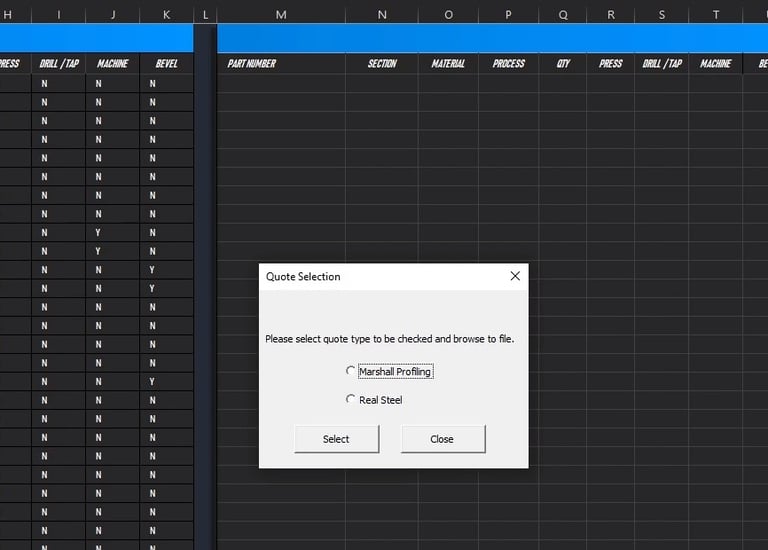Select column J header
The width and height of the screenshot is (768, 550).
tap(113, 15)
